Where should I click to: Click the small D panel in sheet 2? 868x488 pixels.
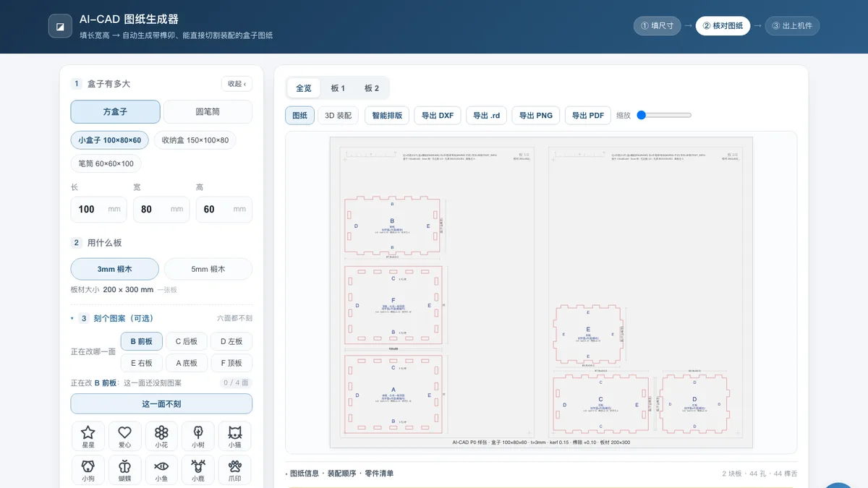[x=694, y=404]
